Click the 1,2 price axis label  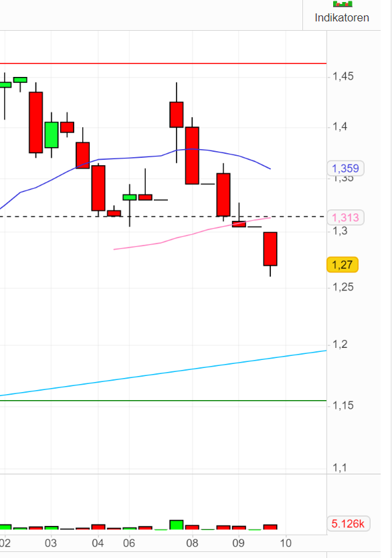[340, 344]
